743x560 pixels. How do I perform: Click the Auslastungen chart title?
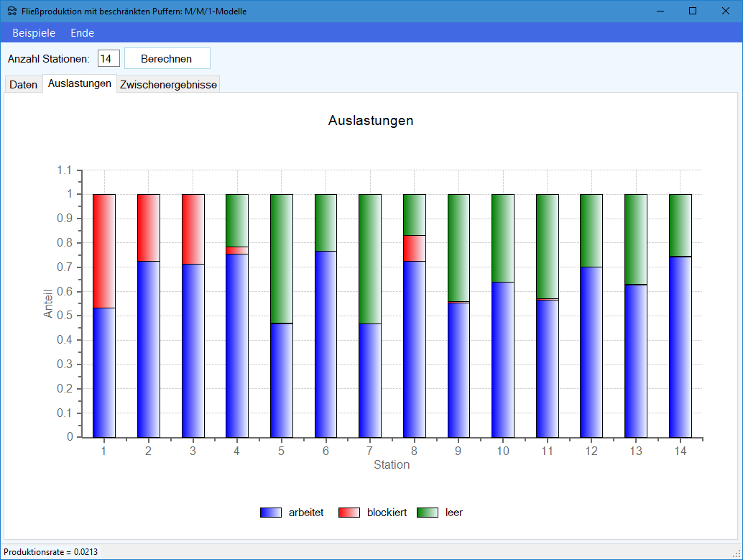point(371,121)
